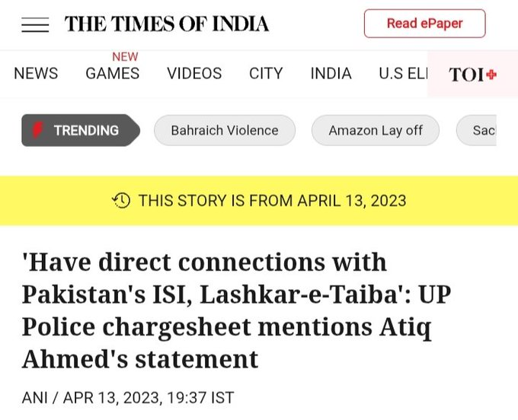
Task: Switch to the Games tab
Action: click(112, 73)
